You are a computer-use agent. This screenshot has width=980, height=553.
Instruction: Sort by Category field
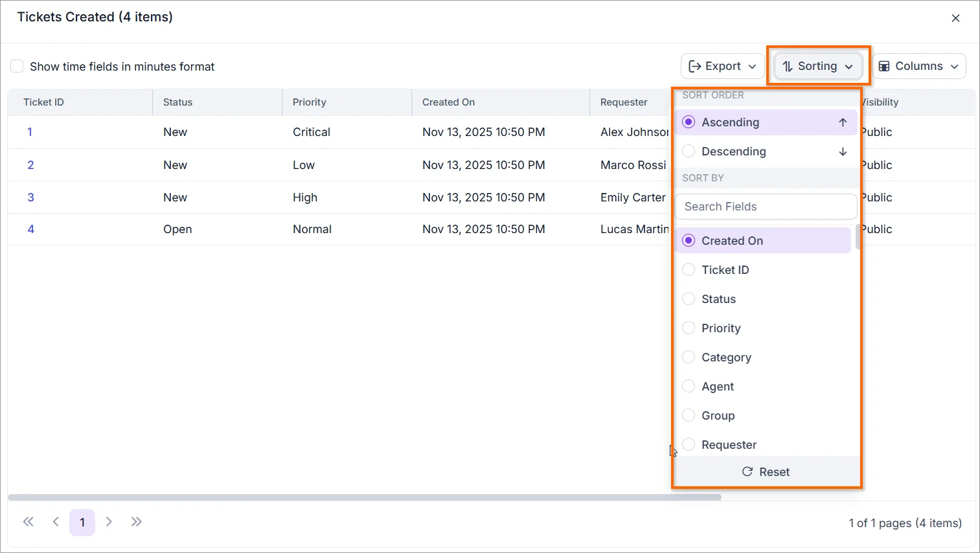(x=762, y=357)
